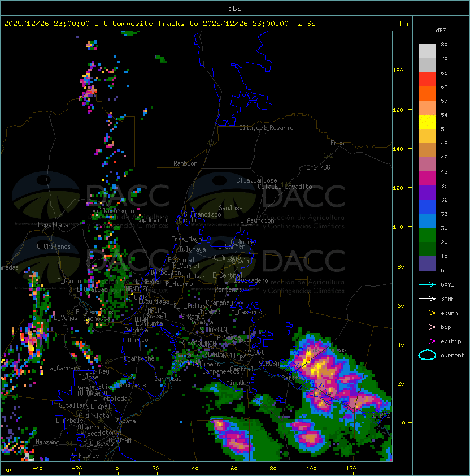Image resolution: width=470 pixels, height=476 pixels.
Task: Pick the 39 dBZ magenta swatch
Action: (427, 178)
